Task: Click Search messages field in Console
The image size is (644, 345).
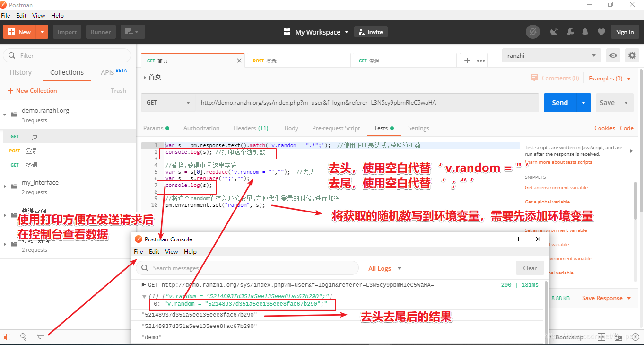Action: pos(247,268)
